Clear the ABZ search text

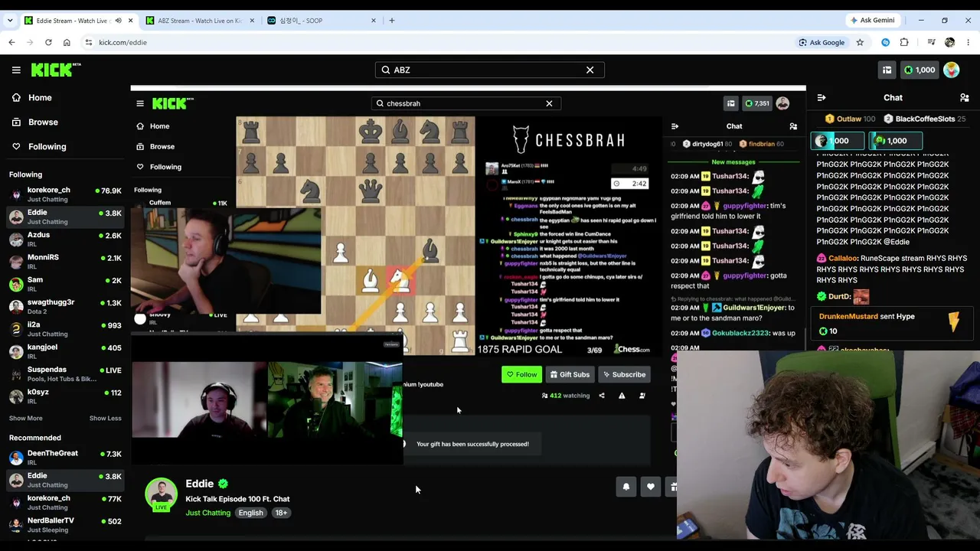[590, 70]
